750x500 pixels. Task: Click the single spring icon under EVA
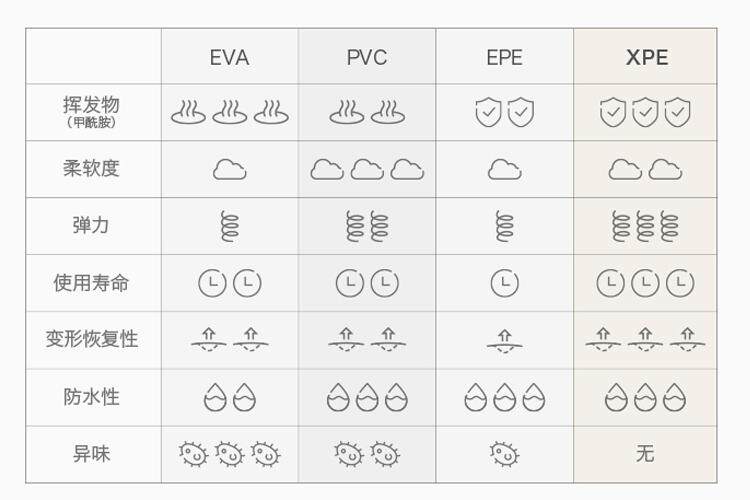[229, 226]
